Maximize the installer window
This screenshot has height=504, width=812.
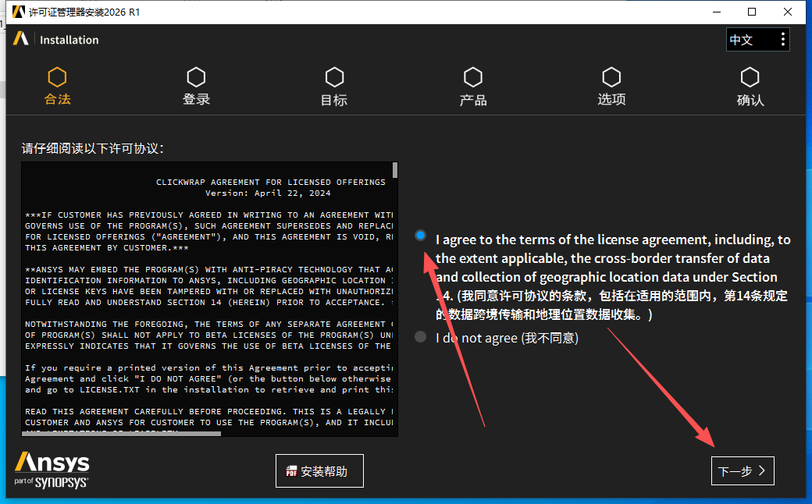(752, 12)
